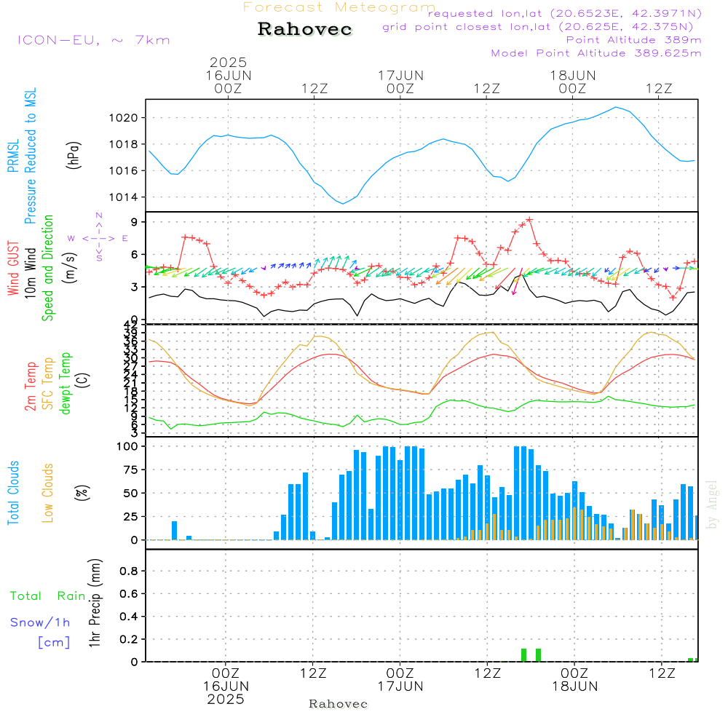Click the 17JUN 00Z top time label
The image size is (728, 728).
(400, 82)
